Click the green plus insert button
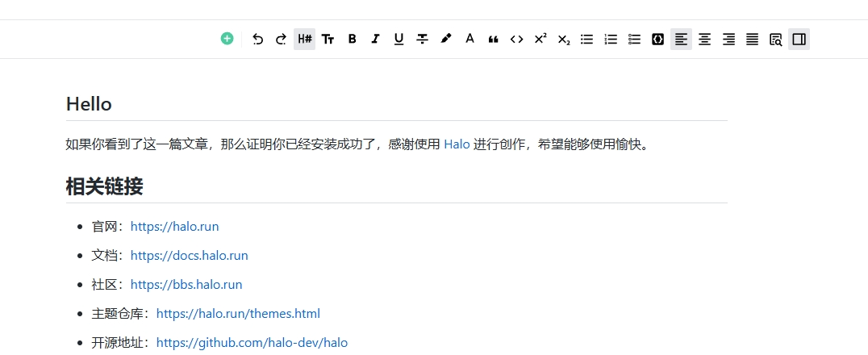This screenshot has width=868, height=355. pos(227,39)
